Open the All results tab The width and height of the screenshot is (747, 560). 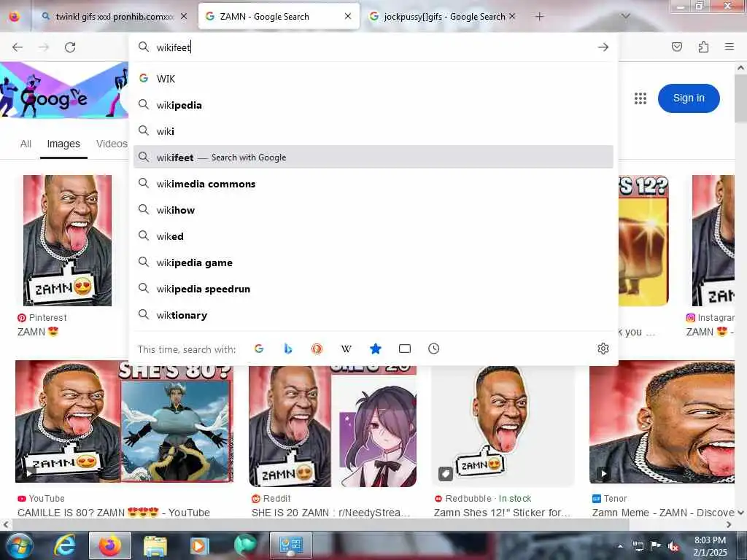click(x=26, y=144)
